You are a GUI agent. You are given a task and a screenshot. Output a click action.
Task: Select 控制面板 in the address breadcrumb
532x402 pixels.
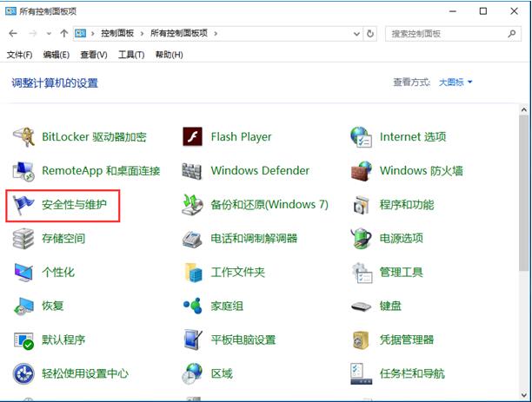[117, 33]
